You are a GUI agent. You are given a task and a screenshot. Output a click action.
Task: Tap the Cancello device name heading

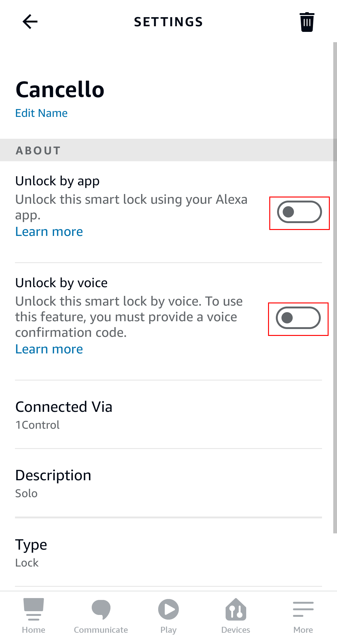point(60,90)
